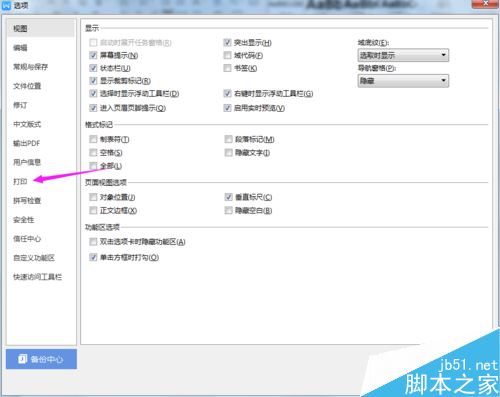Select 信任中心 in sidebar
500x397 pixels.
tap(27, 239)
